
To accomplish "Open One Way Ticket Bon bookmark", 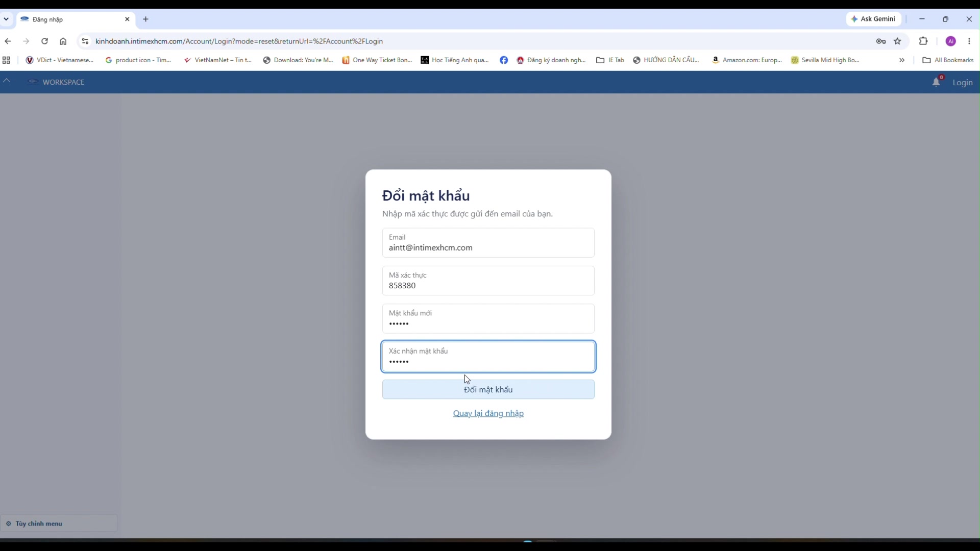I will click(377, 60).
